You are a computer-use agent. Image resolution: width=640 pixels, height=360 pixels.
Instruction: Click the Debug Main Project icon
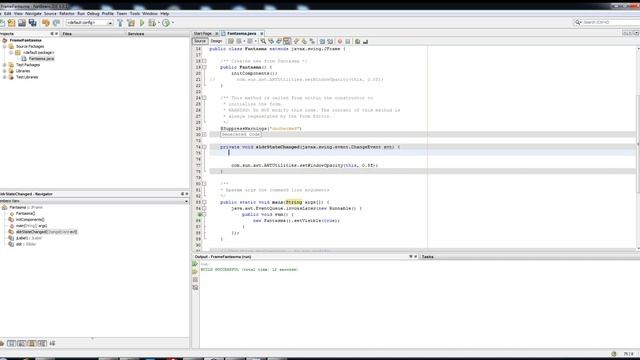point(152,23)
